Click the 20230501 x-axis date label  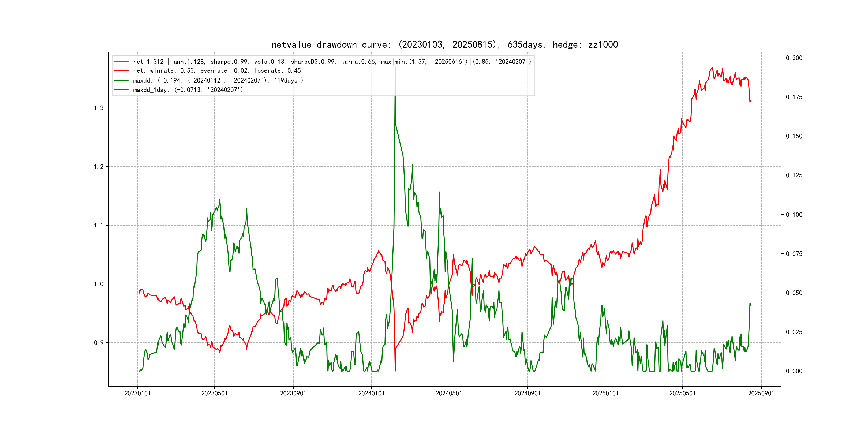pyautogui.click(x=214, y=394)
